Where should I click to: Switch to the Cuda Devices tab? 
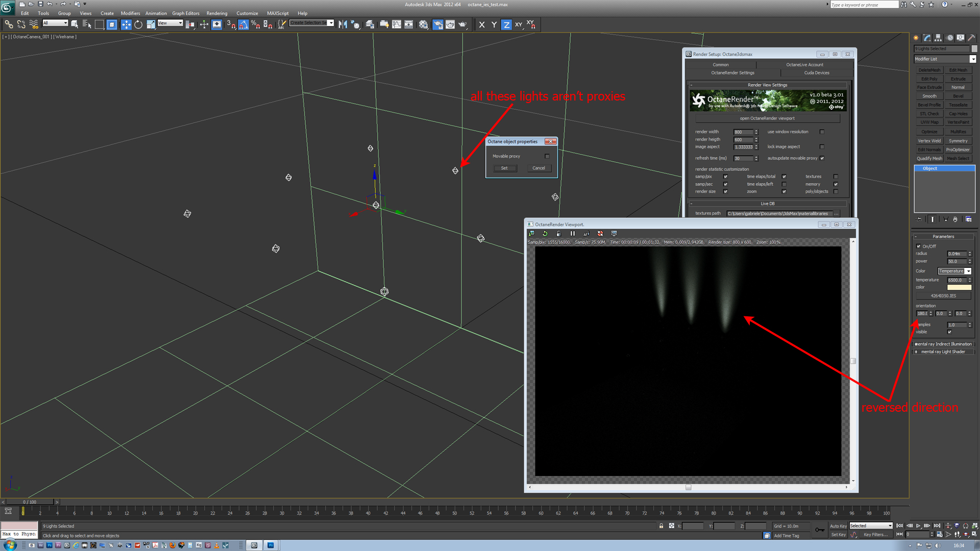coord(816,73)
